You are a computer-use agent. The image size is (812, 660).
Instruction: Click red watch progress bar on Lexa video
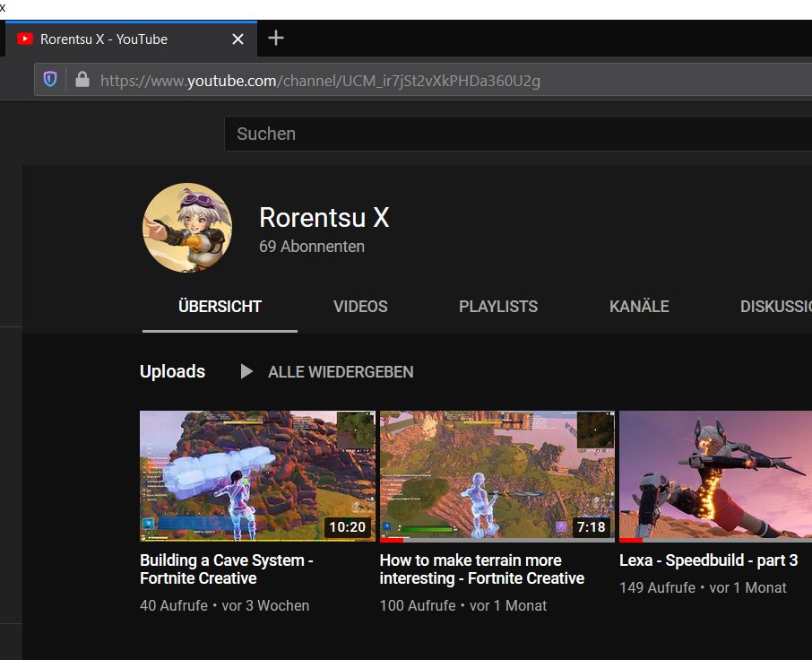pyautogui.click(x=631, y=540)
